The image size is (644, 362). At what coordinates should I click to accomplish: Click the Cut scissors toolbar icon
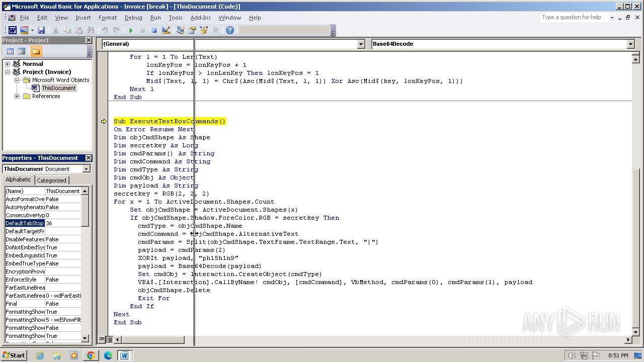pos(55,31)
